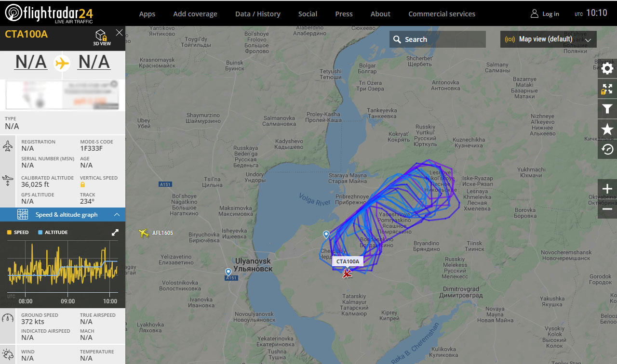Open the flight filter funnel icon
The width and height of the screenshot is (617, 364).
point(607,109)
